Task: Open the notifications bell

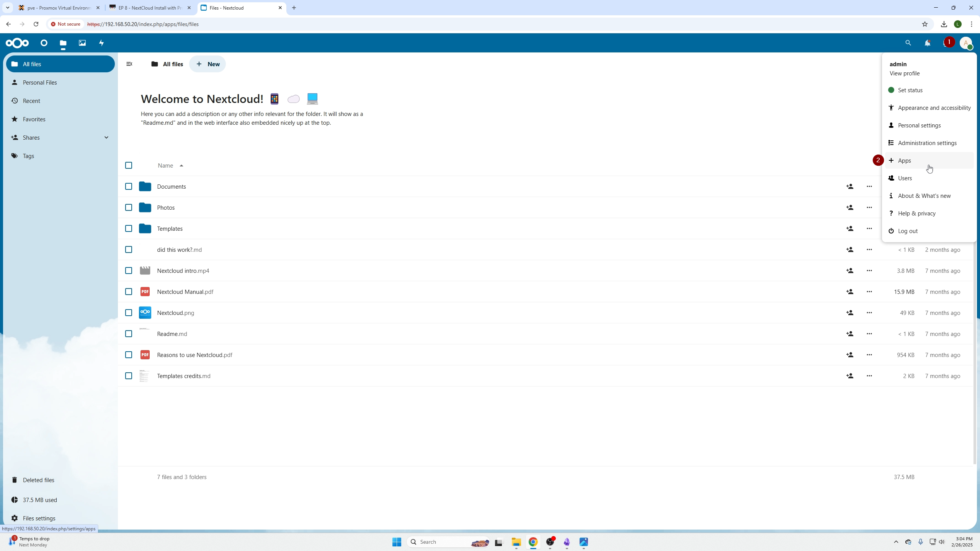Action: point(928,43)
